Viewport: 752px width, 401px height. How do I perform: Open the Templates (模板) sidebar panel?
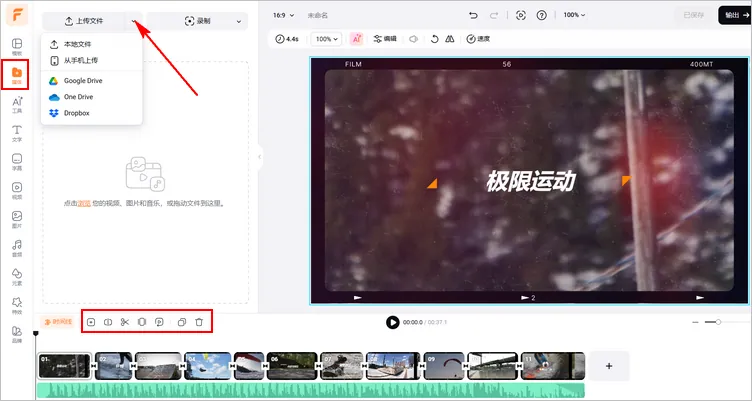[17, 47]
